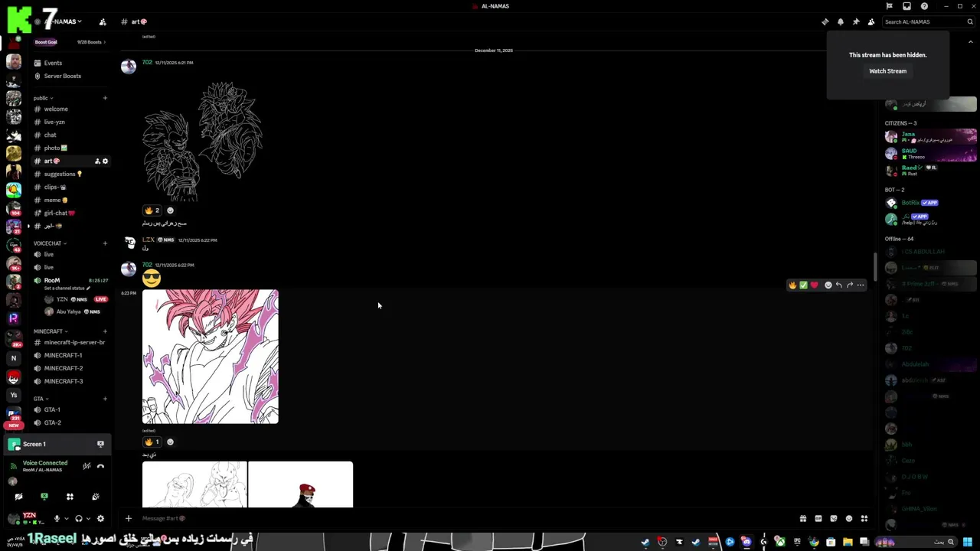Viewport: 980px width, 551px height.
Task: Add a channel to the public category
Action: tap(105, 98)
